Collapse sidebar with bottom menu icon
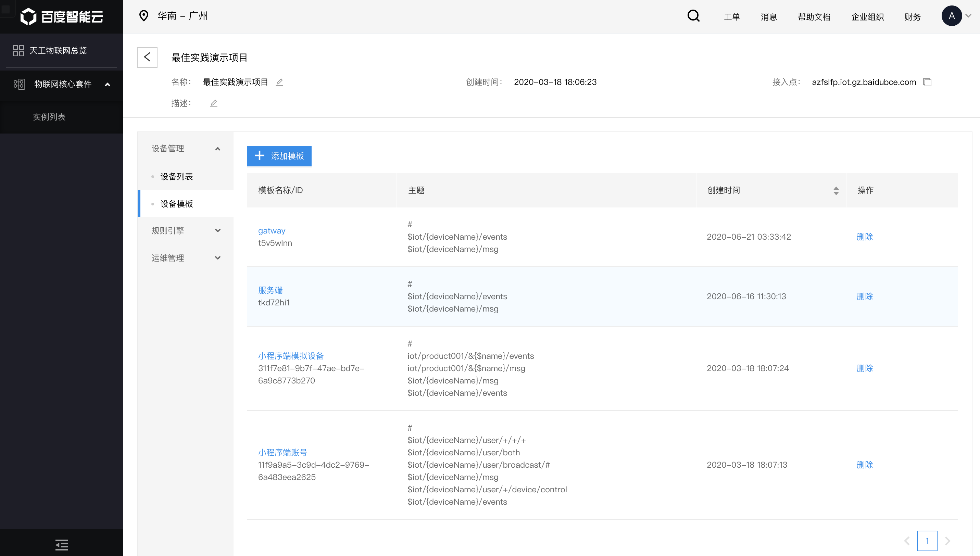The width and height of the screenshot is (980, 556). tap(62, 545)
